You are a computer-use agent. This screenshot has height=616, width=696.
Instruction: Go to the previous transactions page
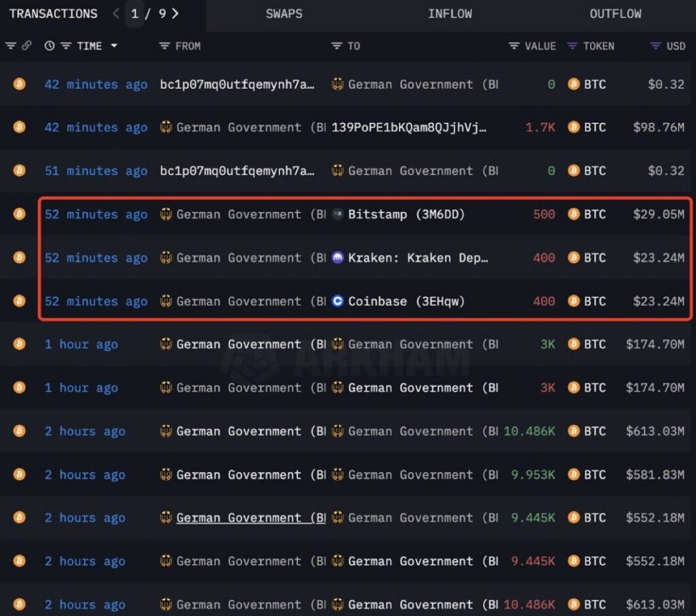116,14
